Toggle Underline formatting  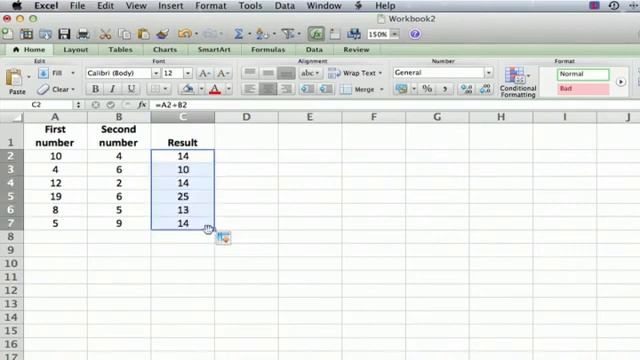131,89
